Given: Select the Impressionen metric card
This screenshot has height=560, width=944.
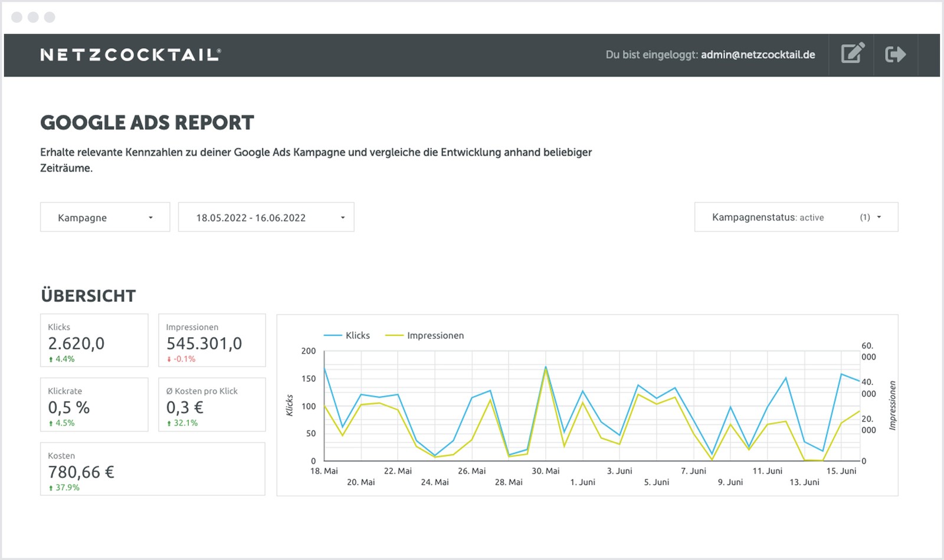Looking at the screenshot, I should [x=212, y=341].
